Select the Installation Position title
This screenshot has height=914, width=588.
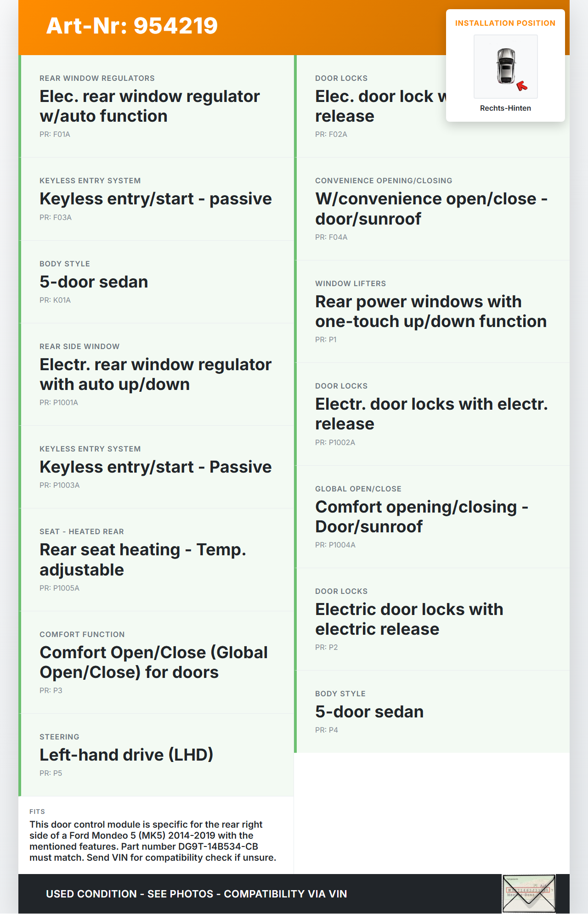505,23
